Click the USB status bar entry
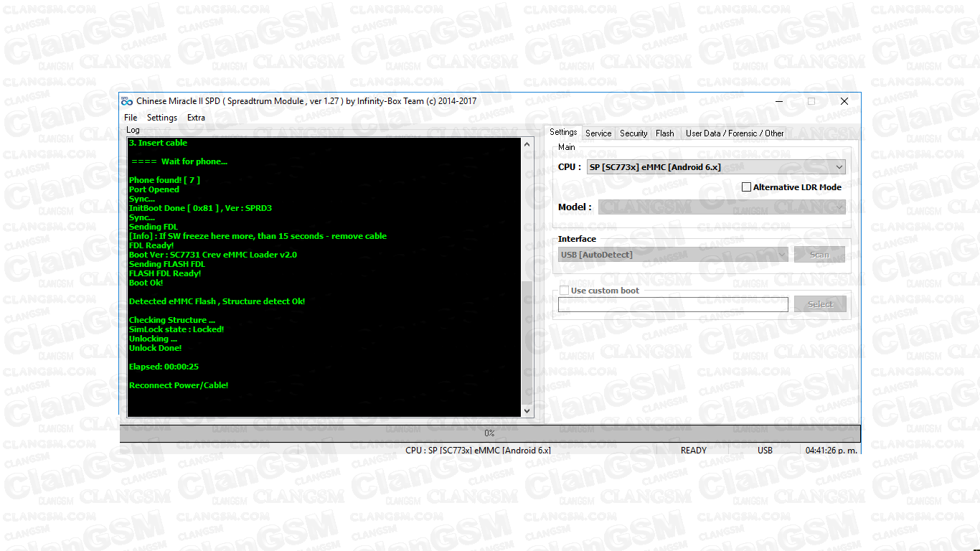This screenshot has width=980, height=551. 765,451
